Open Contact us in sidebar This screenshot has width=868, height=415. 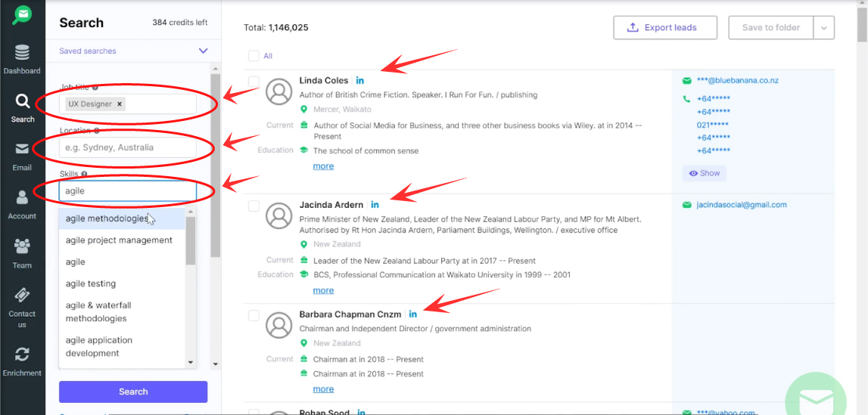pos(22,308)
